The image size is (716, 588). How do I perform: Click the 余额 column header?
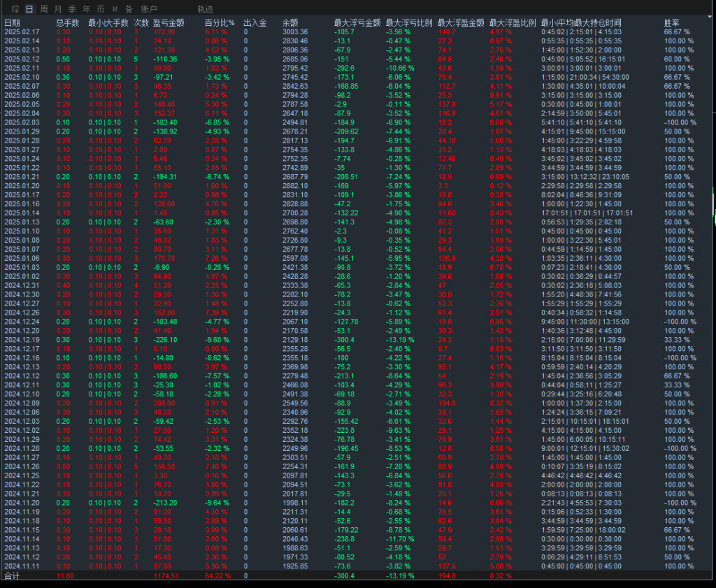coord(290,23)
